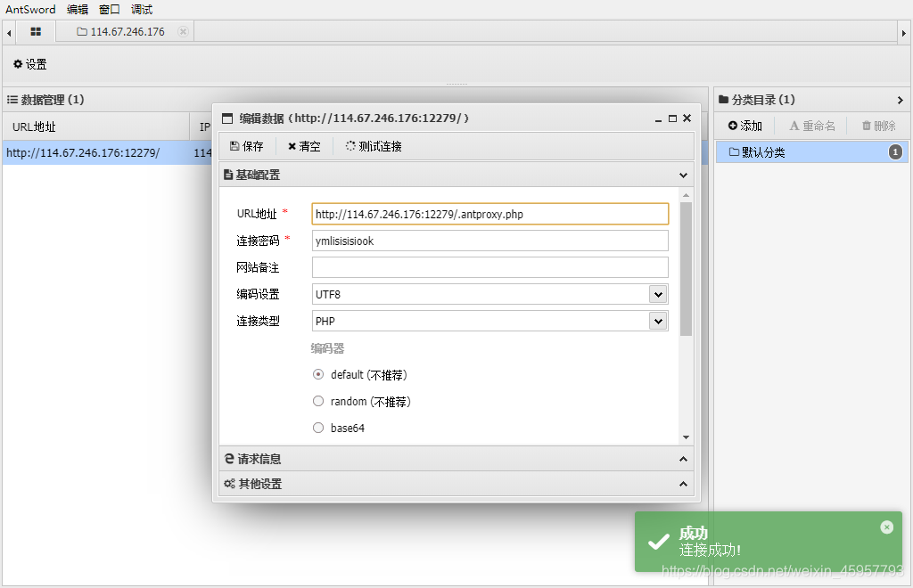
Task: Collapse the 基础配置 section
Action: [683, 175]
